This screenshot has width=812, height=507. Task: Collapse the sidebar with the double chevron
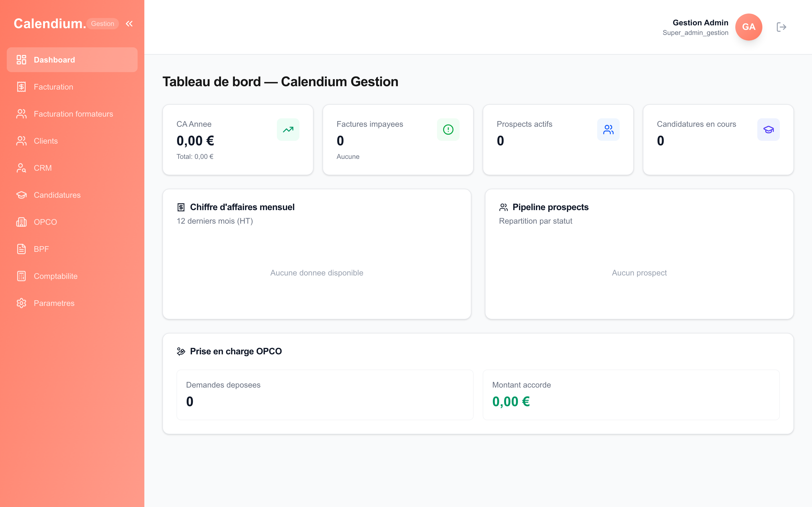(129, 23)
